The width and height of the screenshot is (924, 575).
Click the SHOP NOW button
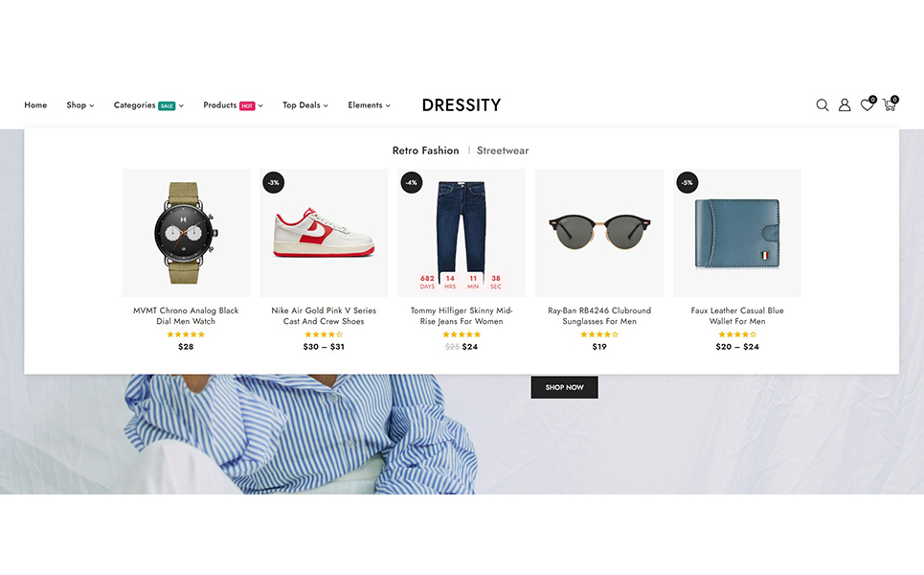click(x=565, y=387)
